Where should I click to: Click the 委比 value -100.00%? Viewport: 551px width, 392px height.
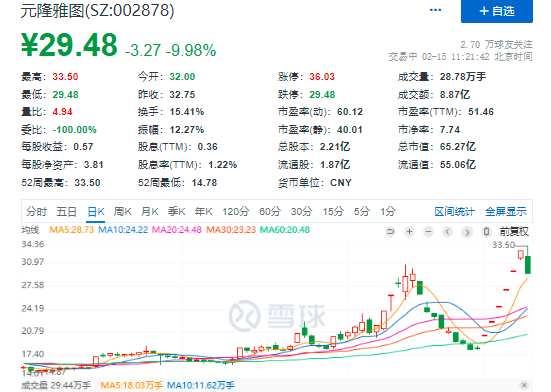[74, 130]
